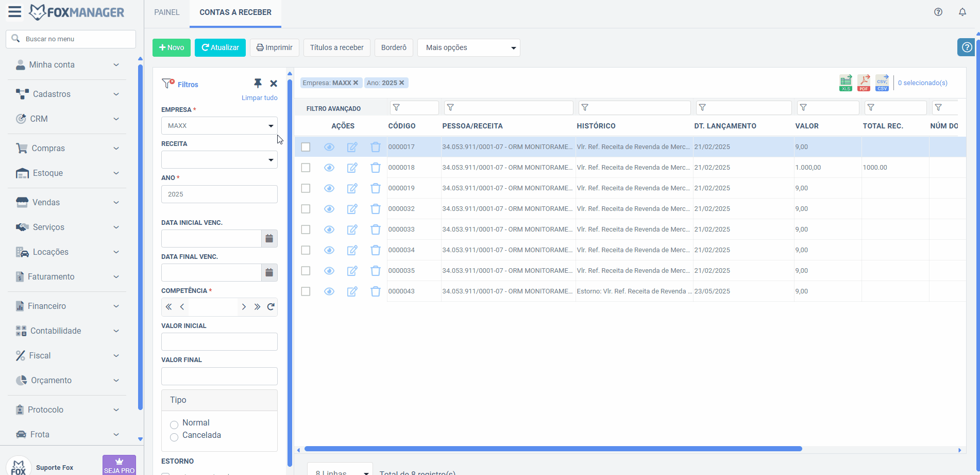
Task: Open the lines-per-page dropdown
Action: 340,470
